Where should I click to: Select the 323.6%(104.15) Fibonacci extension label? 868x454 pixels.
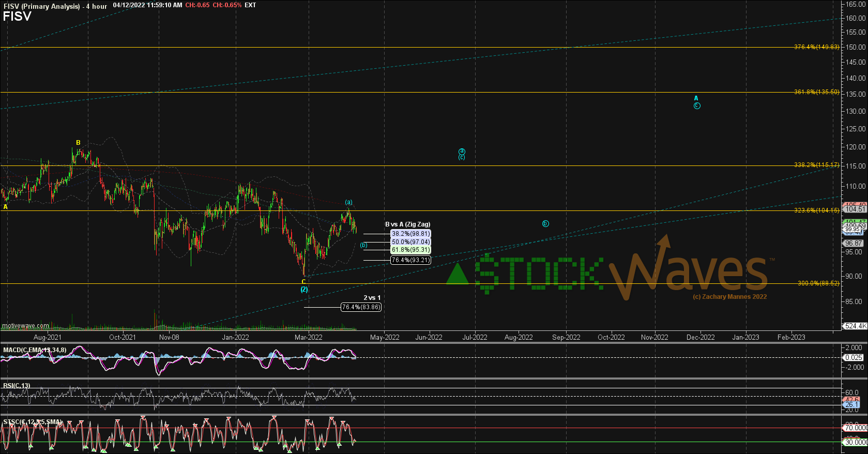point(817,210)
